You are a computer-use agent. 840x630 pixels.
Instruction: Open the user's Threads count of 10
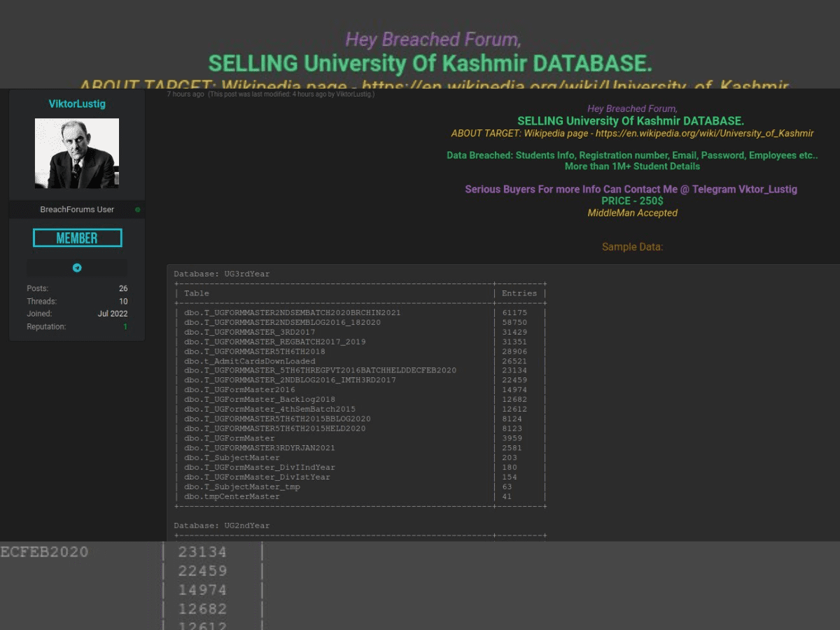[123, 302]
